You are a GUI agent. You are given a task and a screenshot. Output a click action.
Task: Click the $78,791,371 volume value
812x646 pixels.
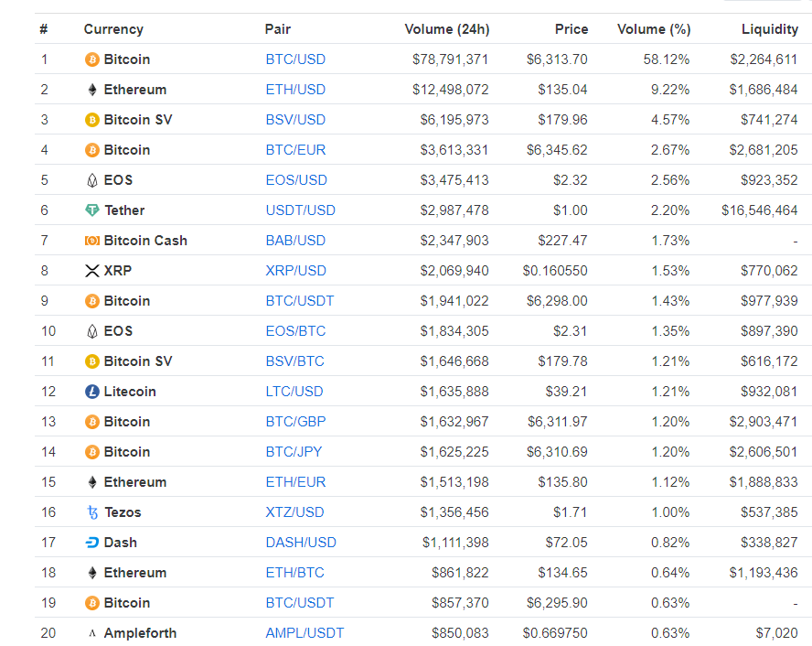pos(451,59)
